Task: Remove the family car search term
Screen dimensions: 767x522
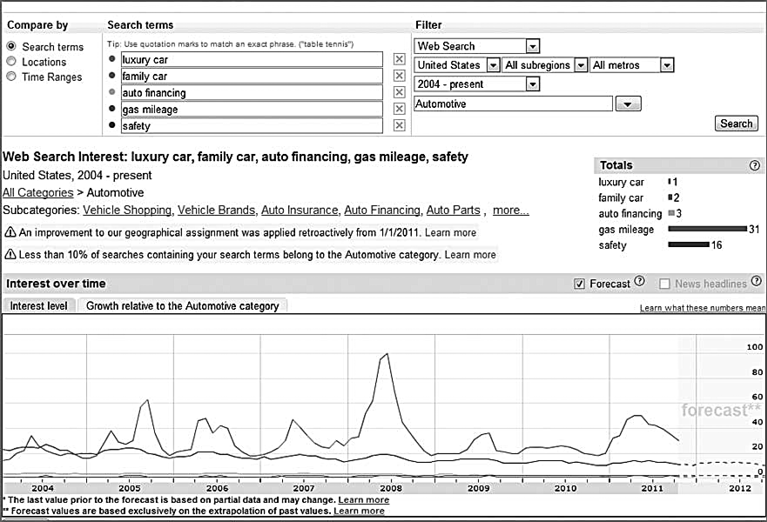Action: click(x=399, y=76)
